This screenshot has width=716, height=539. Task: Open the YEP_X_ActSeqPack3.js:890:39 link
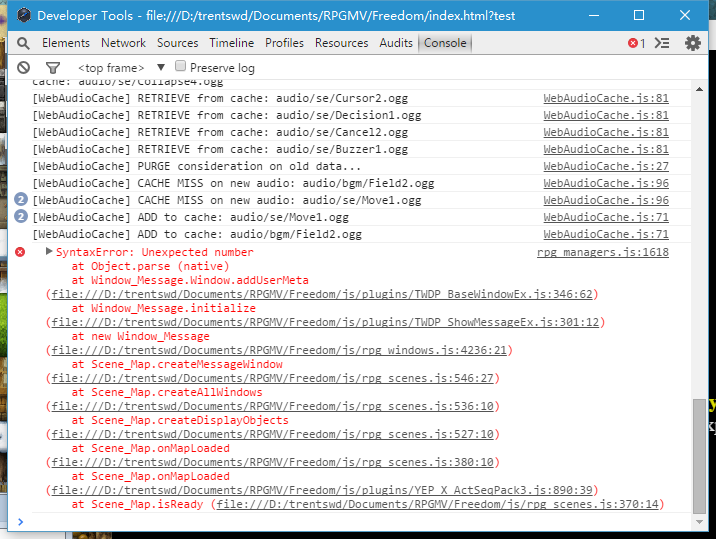(321, 490)
